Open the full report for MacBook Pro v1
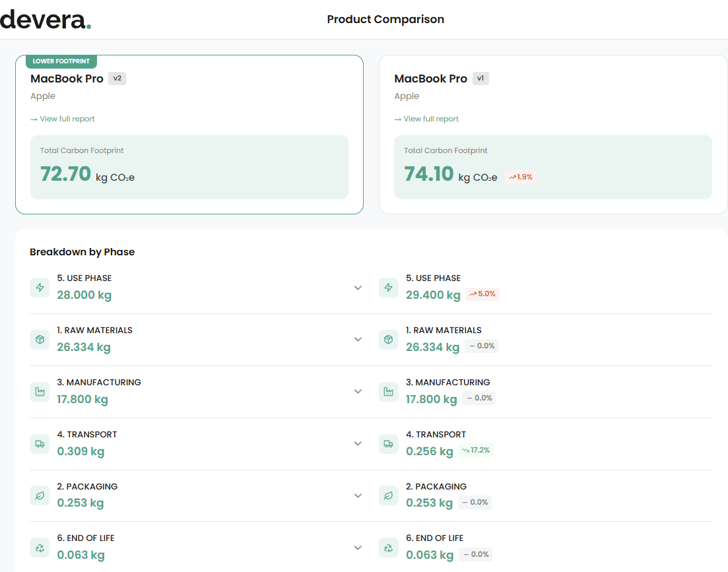This screenshot has height=572, width=728. pyautogui.click(x=426, y=119)
